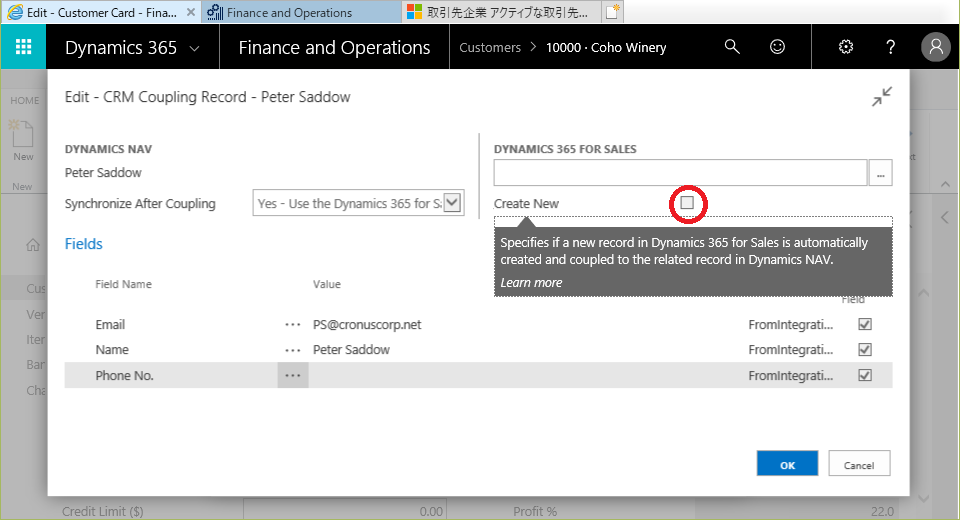The width and height of the screenshot is (960, 520).
Task: Click the search magnifier icon
Action: pos(732,47)
